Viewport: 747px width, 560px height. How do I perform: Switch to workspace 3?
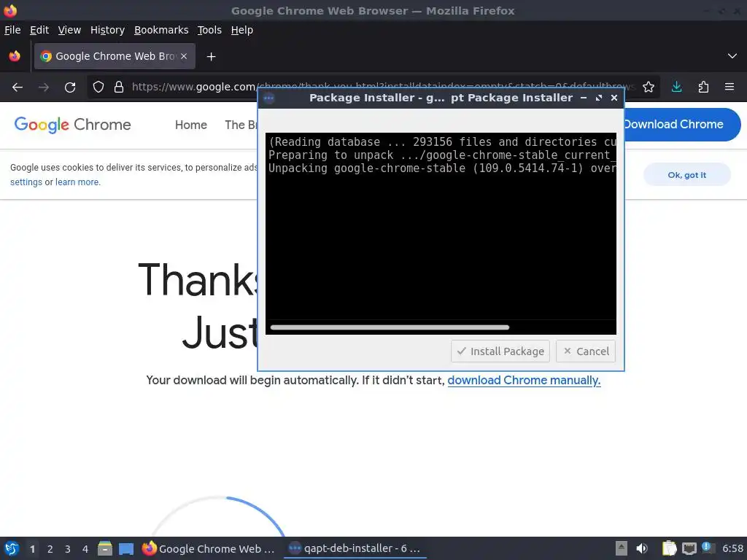pyautogui.click(x=68, y=549)
